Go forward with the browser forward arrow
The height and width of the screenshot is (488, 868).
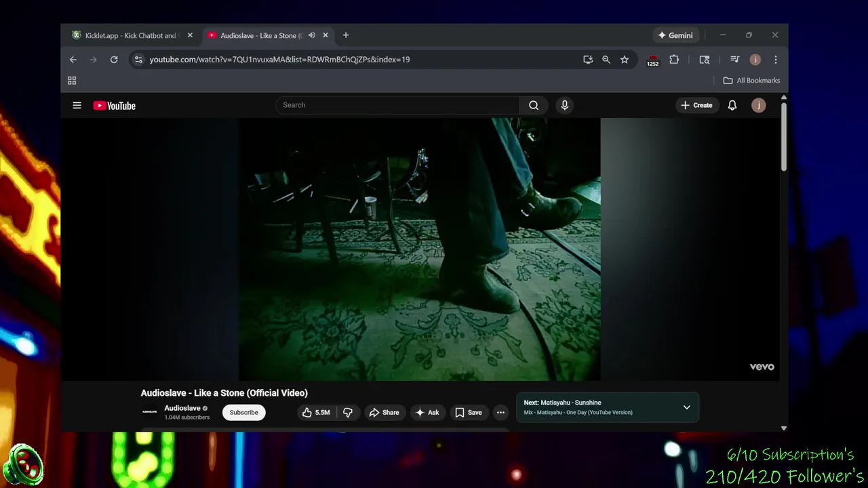tap(94, 60)
